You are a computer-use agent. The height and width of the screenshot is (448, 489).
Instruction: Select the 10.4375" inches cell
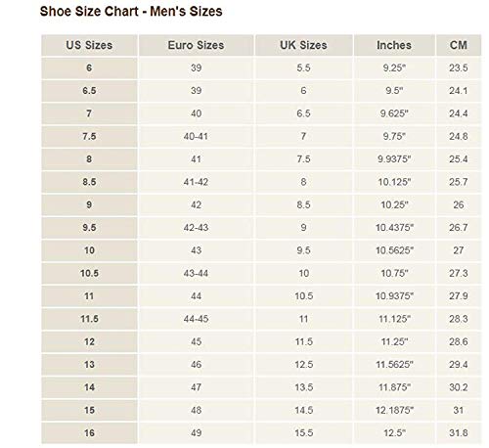click(x=394, y=228)
